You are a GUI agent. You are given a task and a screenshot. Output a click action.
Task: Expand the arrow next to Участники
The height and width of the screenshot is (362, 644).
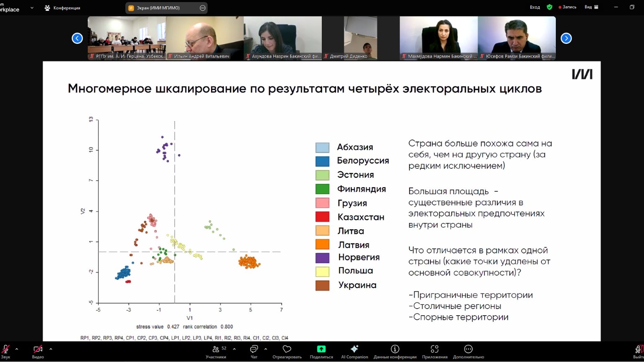[x=234, y=349]
